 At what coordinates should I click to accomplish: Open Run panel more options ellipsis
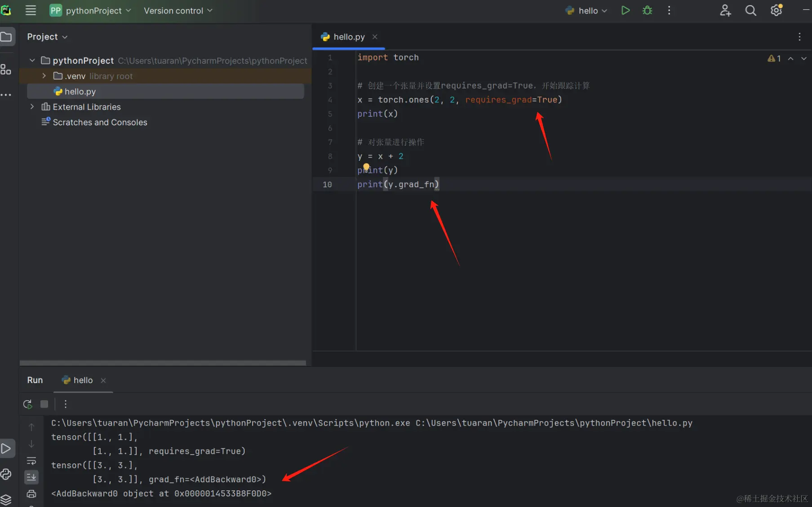pyautogui.click(x=66, y=404)
